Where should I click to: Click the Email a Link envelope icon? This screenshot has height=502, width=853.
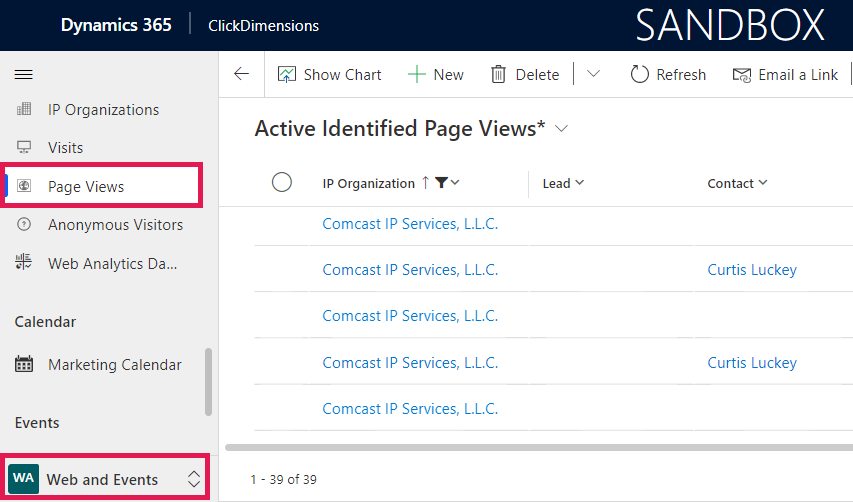[x=741, y=75]
